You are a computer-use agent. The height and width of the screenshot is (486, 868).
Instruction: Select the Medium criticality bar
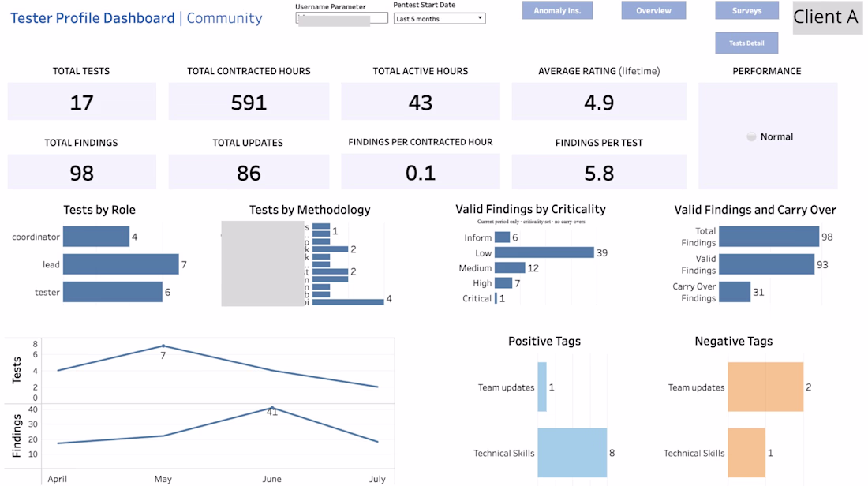pos(510,268)
